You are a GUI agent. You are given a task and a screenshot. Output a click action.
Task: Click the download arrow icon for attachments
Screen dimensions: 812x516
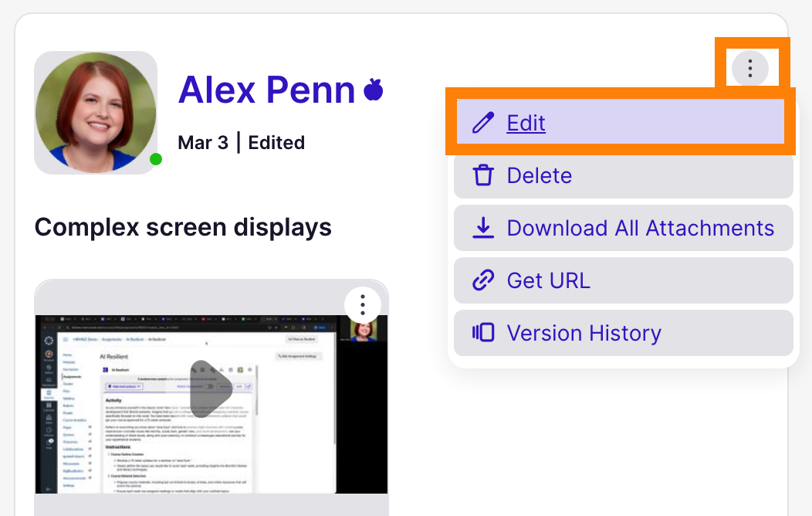[x=484, y=228]
